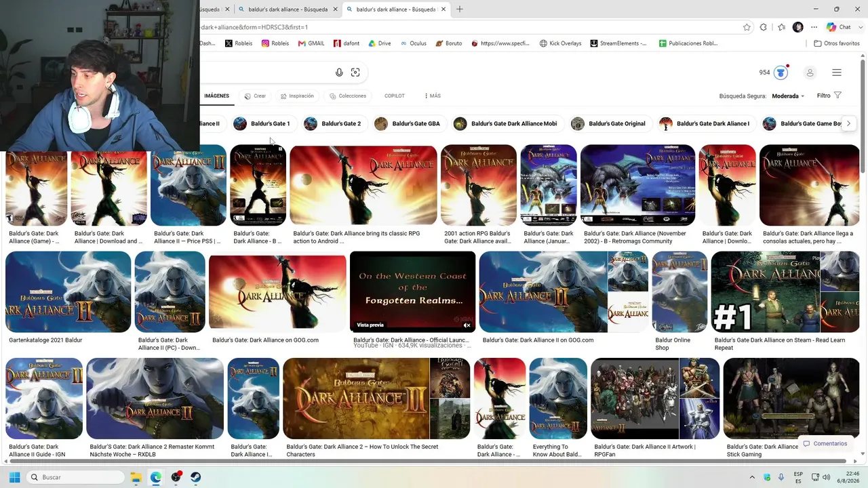This screenshot has height=488, width=868.
Task: Open the Bing account sign-in icon
Action: (x=810, y=73)
